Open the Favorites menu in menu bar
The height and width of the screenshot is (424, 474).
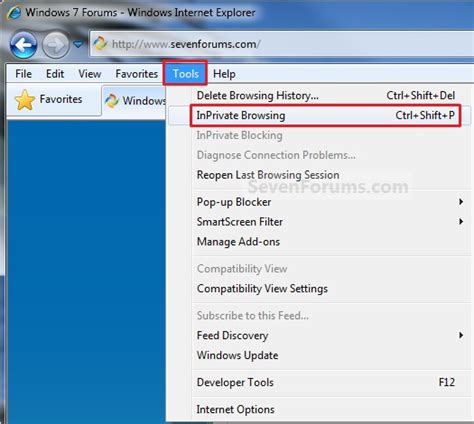pos(137,74)
